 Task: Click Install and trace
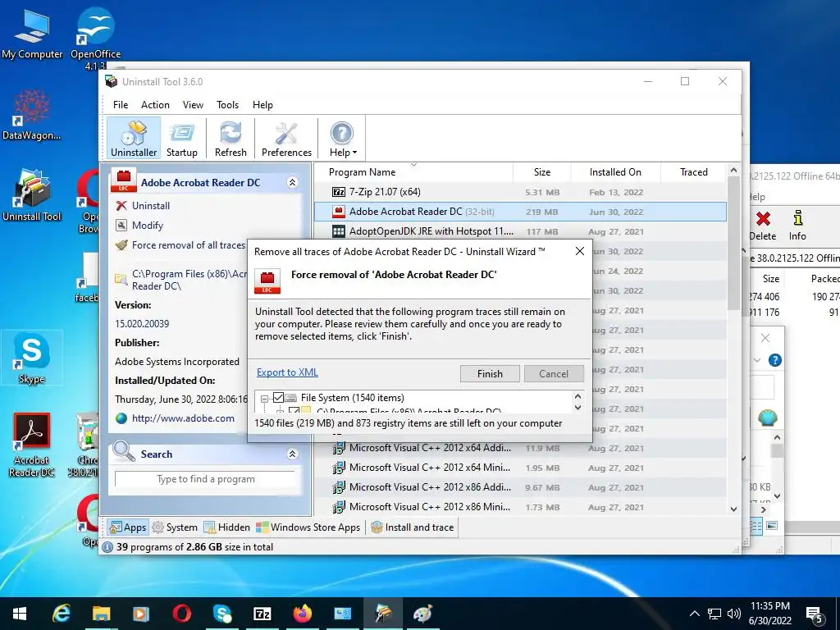pyautogui.click(x=413, y=527)
